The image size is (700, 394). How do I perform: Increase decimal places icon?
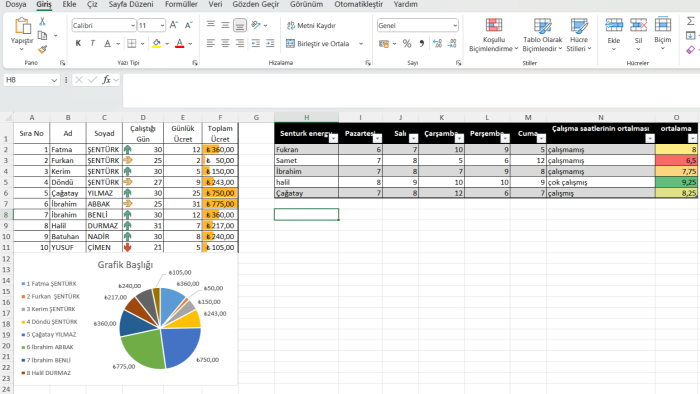point(438,44)
